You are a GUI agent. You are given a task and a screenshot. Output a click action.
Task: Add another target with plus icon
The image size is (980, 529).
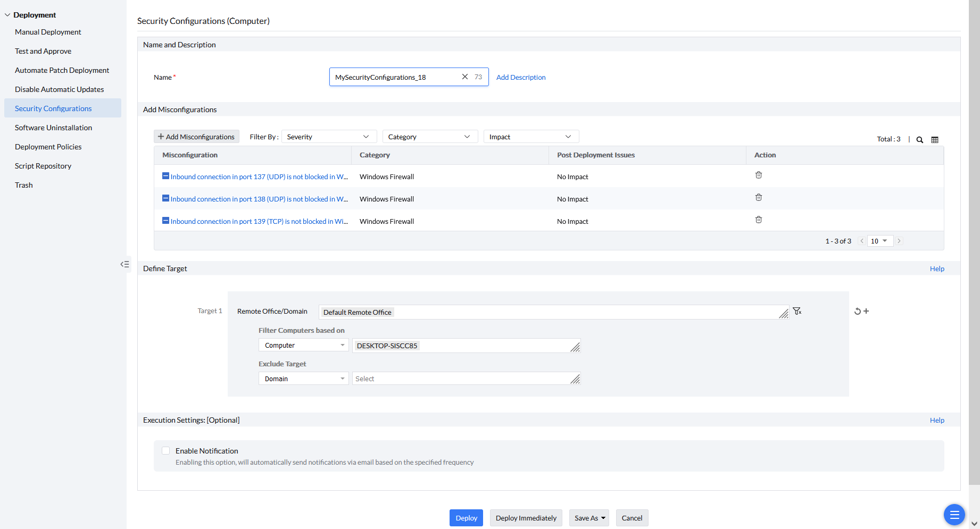point(866,311)
